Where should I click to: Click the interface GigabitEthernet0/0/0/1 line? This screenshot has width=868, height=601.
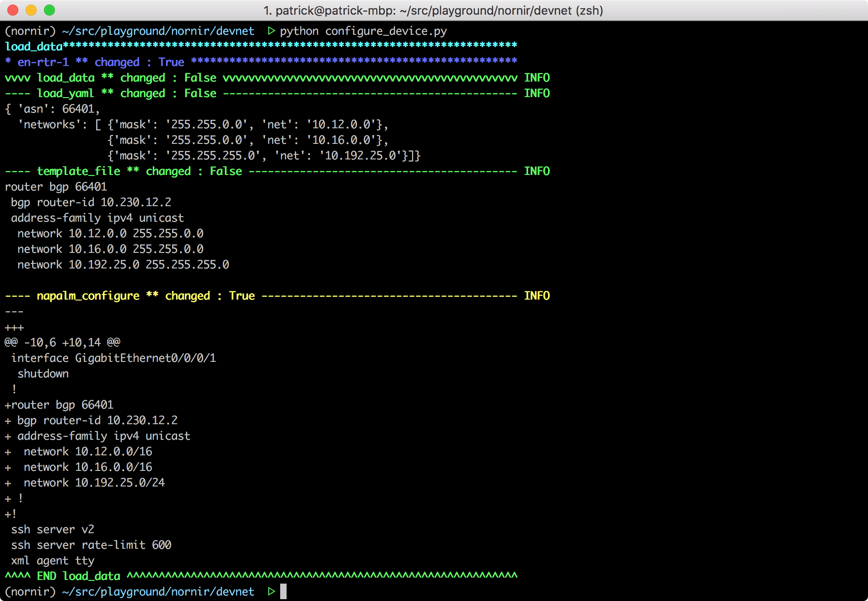pos(114,358)
